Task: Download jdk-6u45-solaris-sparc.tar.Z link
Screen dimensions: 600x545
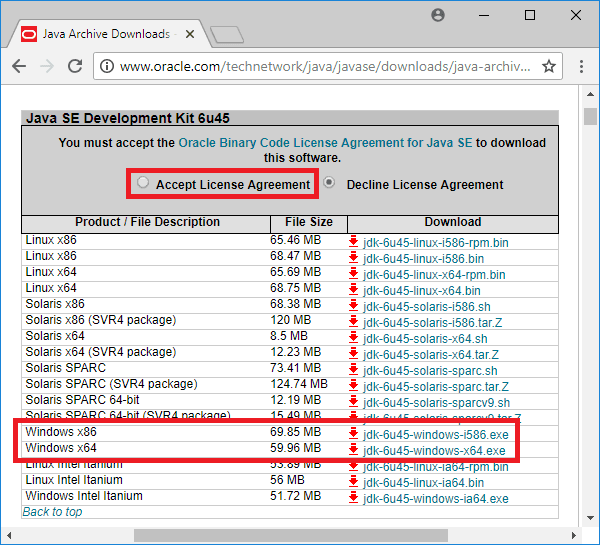Action: pos(436,387)
